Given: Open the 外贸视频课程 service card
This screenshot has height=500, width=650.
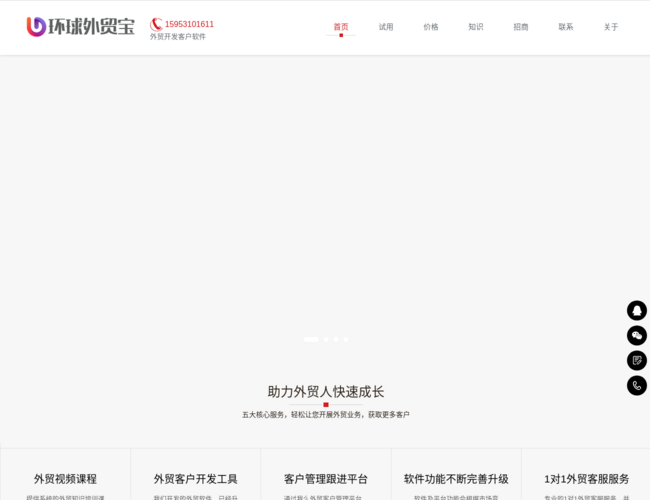Looking at the screenshot, I should 65,474.
